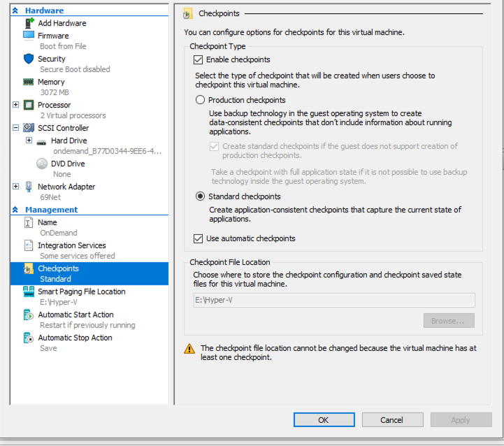Expand the Processor tree node

(x=16, y=105)
